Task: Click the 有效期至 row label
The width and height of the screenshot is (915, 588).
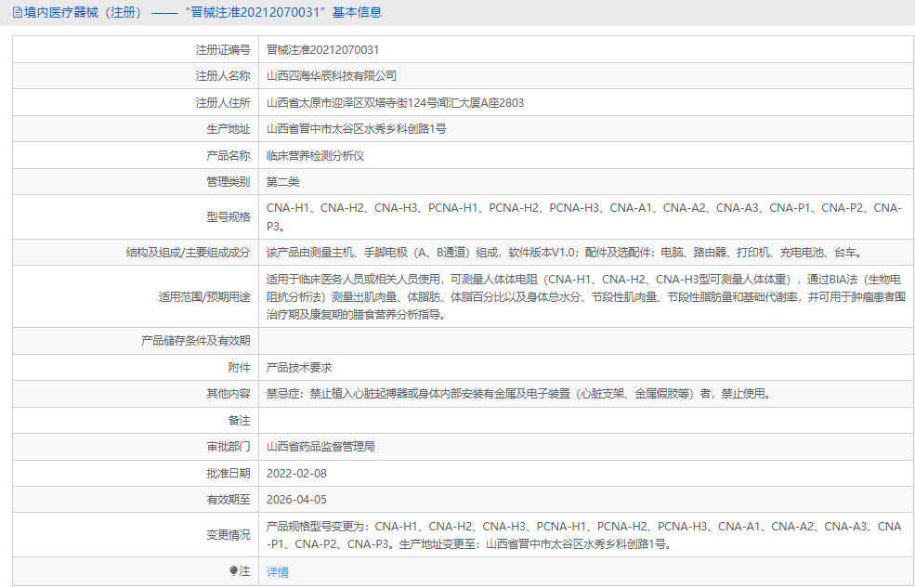Action: [229, 500]
